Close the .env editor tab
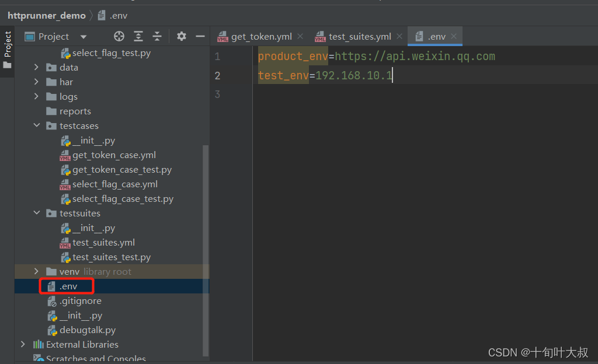 point(454,36)
